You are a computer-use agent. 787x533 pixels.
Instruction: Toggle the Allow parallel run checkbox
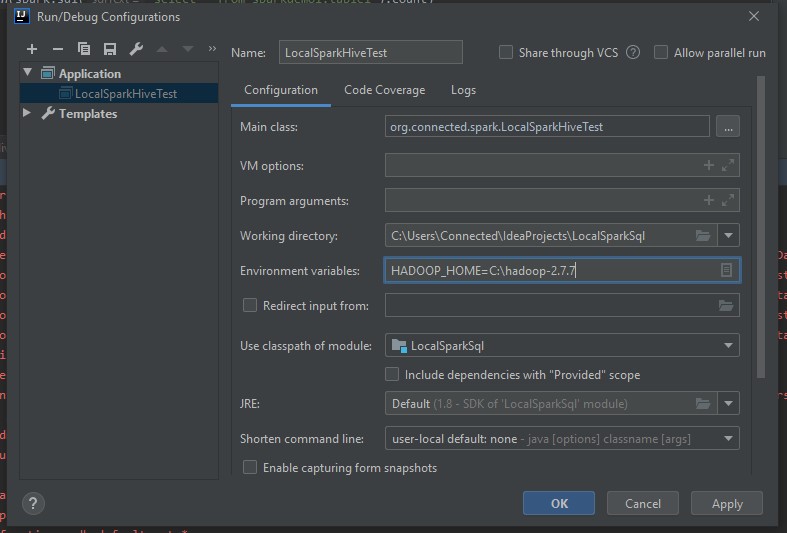[661, 53]
